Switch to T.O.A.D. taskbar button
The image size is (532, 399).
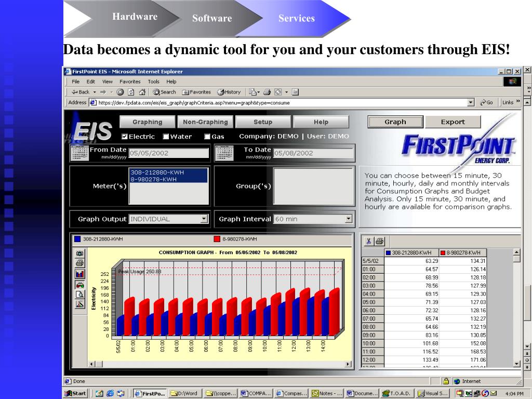click(396, 393)
